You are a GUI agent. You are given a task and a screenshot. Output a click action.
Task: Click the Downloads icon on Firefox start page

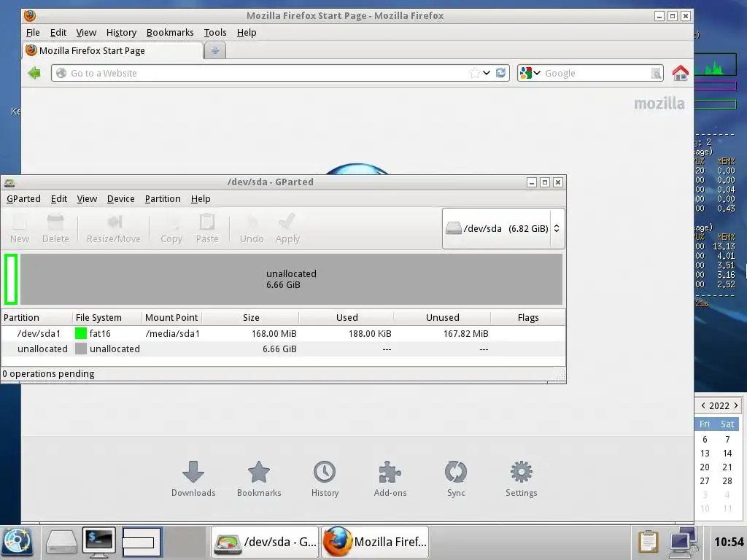193,472
